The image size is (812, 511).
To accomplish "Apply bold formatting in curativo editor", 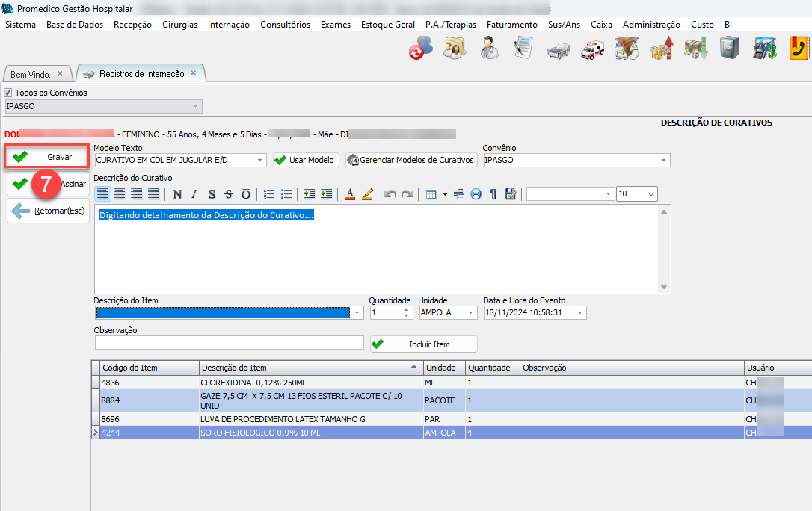I will point(177,194).
